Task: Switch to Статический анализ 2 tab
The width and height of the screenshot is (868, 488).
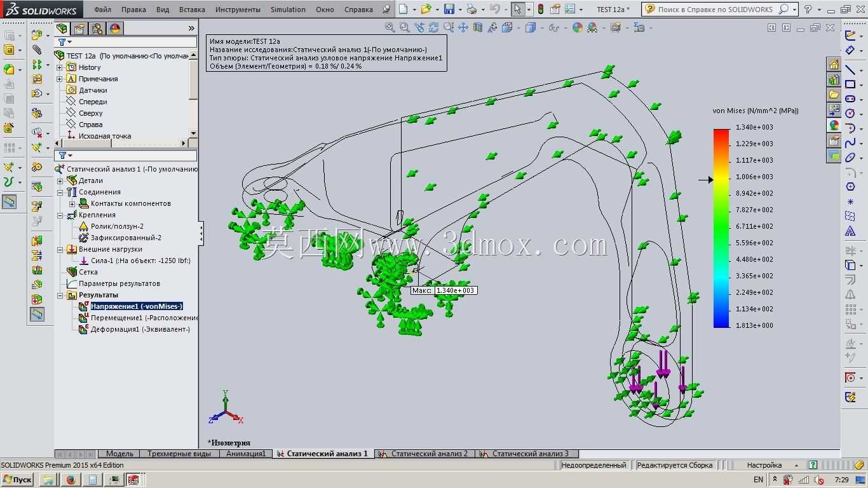Action: (424, 454)
